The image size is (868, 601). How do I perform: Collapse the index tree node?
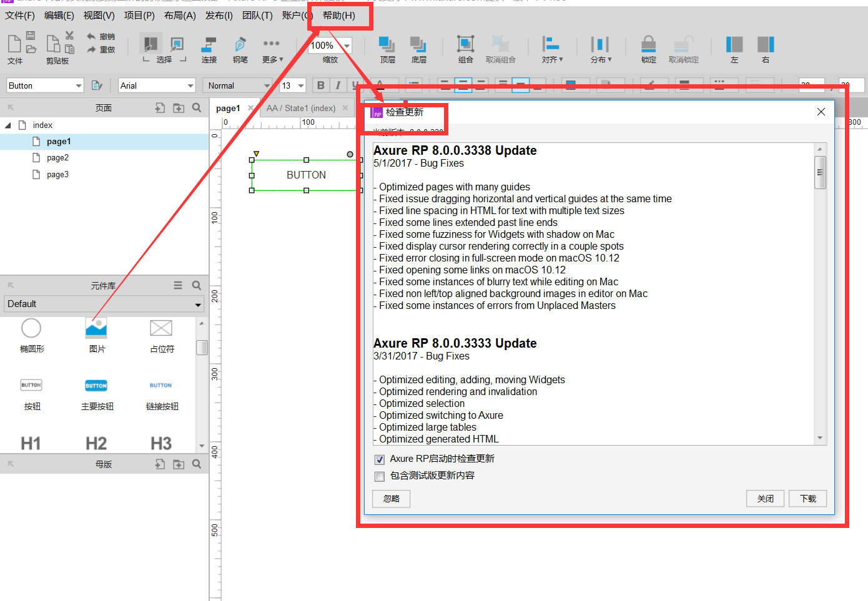tap(8, 125)
